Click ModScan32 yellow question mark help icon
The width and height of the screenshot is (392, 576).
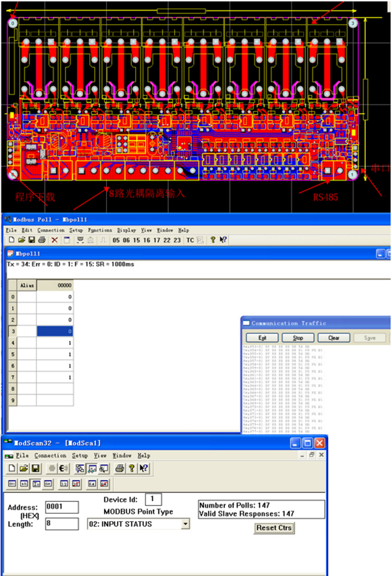131,468
